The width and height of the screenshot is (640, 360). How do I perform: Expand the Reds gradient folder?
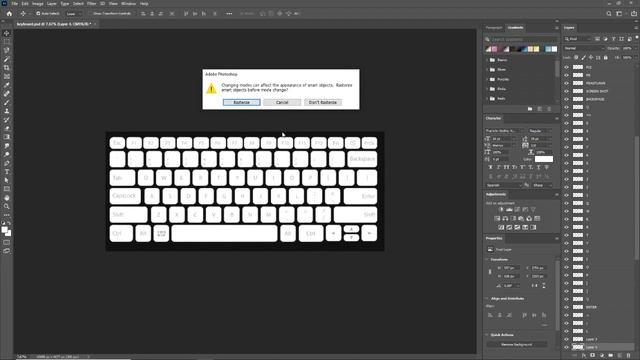487,98
